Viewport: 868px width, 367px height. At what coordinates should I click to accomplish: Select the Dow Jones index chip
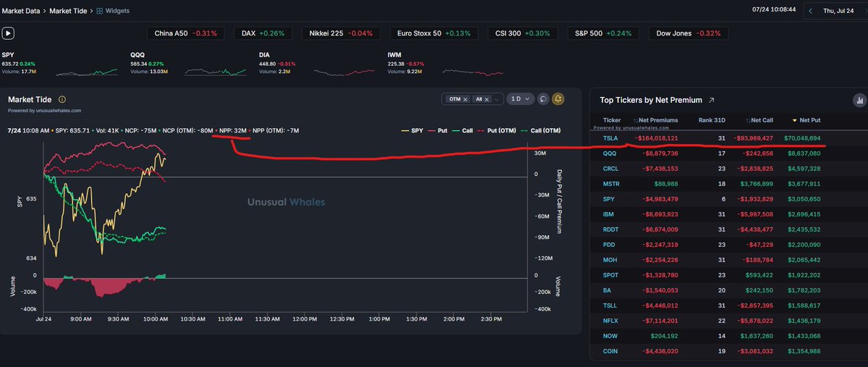click(x=689, y=33)
